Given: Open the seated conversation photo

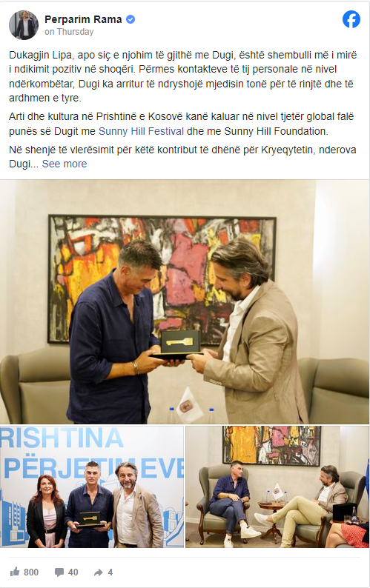Looking at the screenshot, I should (x=277, y=487).
